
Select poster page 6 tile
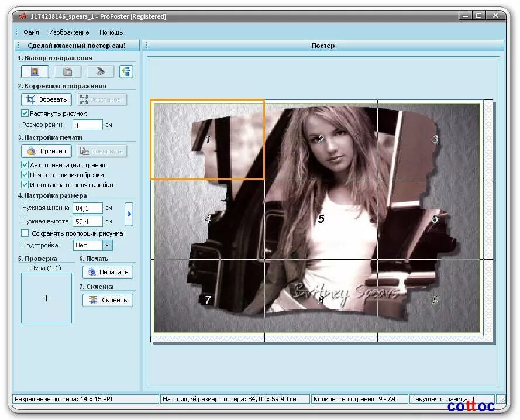tap(435, 219)
